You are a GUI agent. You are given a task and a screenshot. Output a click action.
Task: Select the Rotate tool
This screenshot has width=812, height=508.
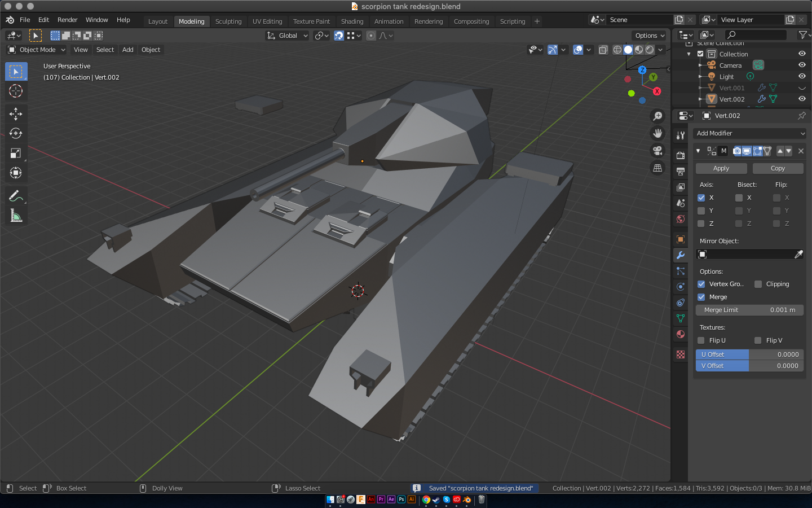(x=16, y=134)
